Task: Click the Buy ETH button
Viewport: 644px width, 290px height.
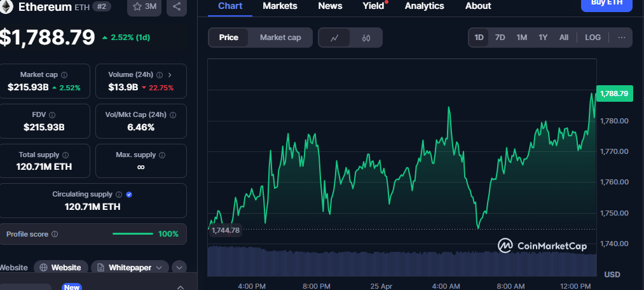Action: tap(606, 5)
